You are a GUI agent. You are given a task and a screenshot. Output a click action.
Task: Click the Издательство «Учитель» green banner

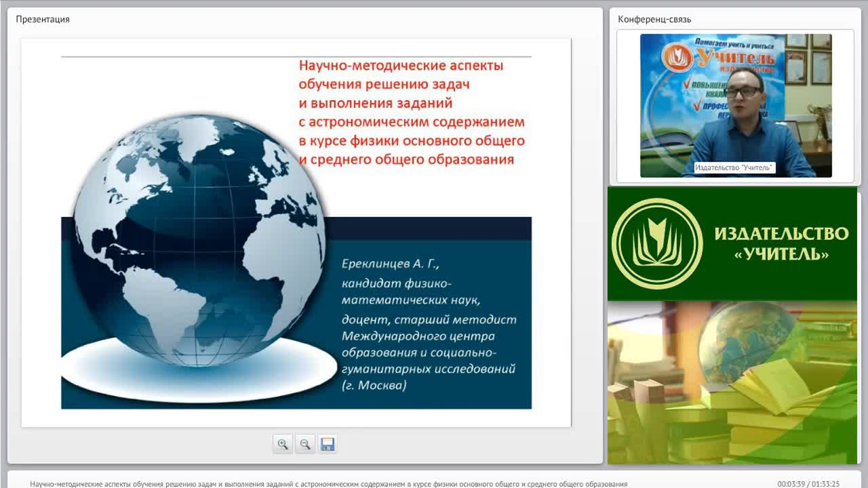click(x=732, y=243)
